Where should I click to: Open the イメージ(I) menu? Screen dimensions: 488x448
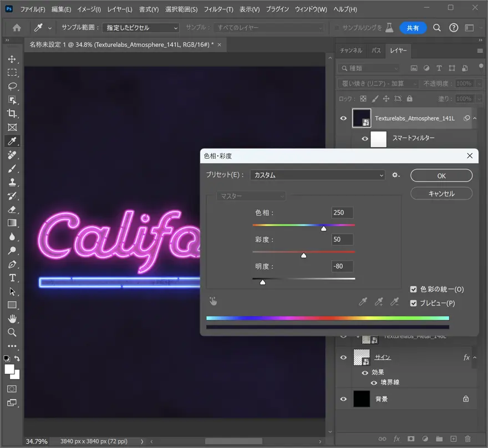point(89,9)
